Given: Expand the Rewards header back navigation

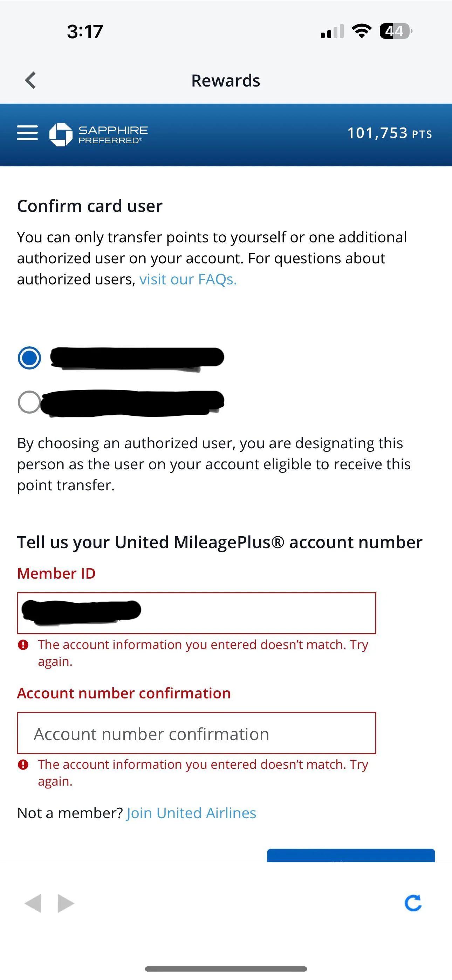Looking at the screenshot, I should pos(30,80).
